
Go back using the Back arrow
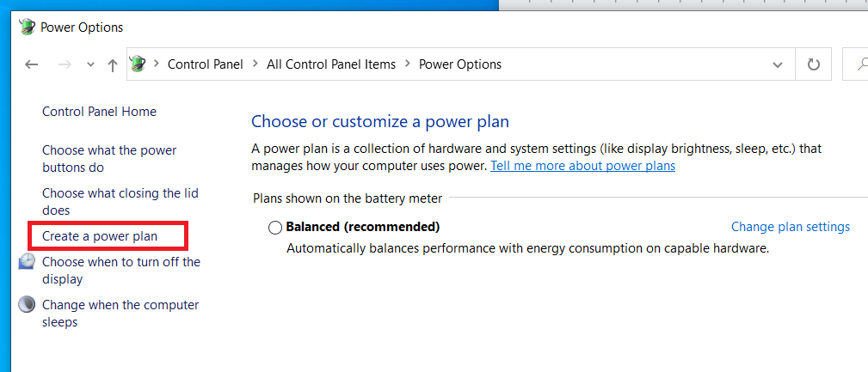(x=32, y=64)
